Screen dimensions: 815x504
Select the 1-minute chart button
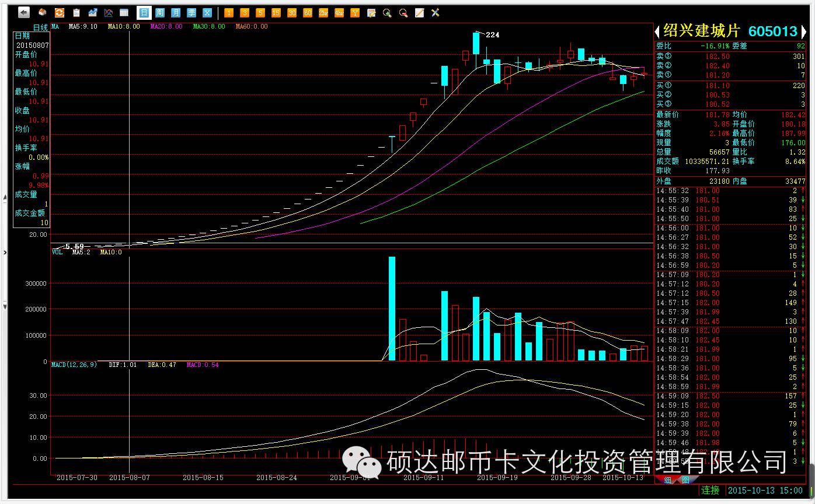pos(229,12)
